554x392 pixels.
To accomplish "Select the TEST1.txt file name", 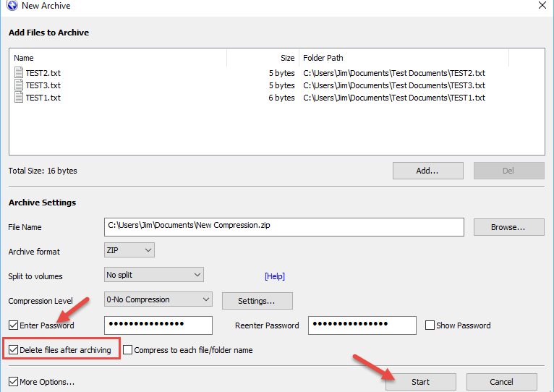I will [43, 98].
